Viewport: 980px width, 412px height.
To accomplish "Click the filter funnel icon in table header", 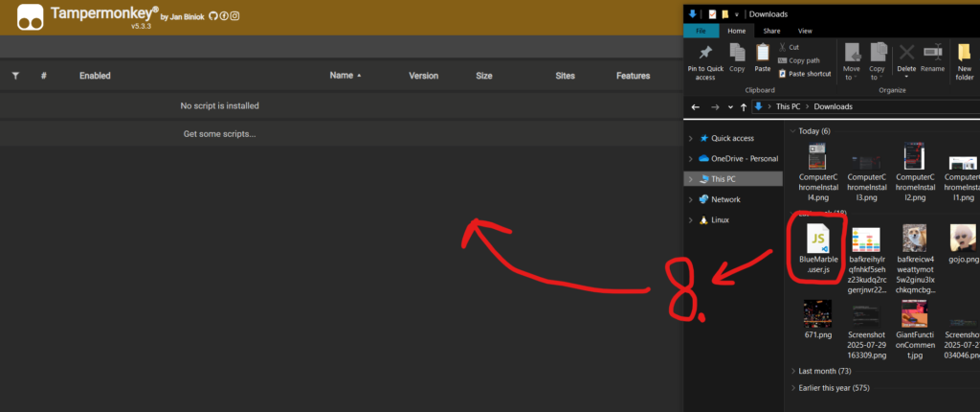I will click(15, 76).
